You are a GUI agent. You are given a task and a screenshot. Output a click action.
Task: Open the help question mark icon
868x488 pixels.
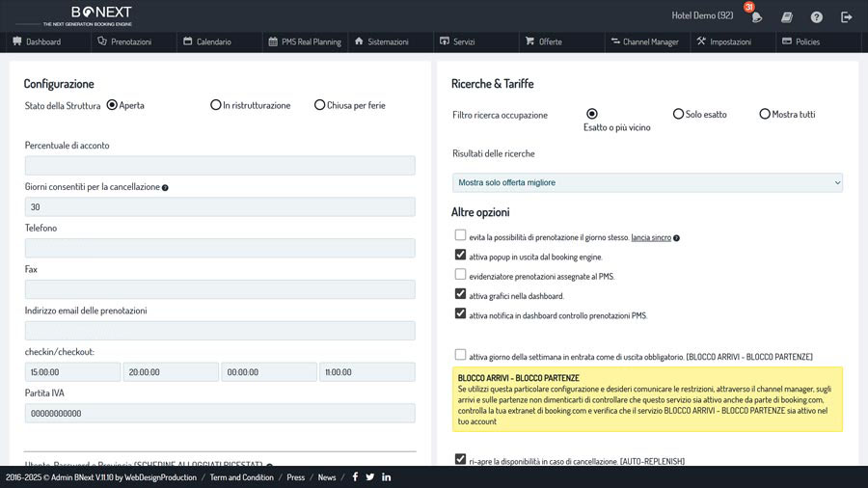tap(817, 16)
